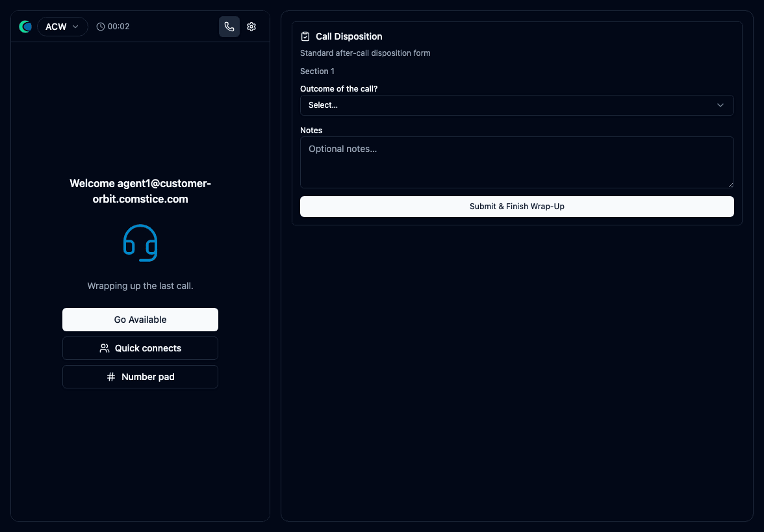Click the Call Disposition clipboard icon
This screenshot has height=532, width=764.
coord(305,36)
